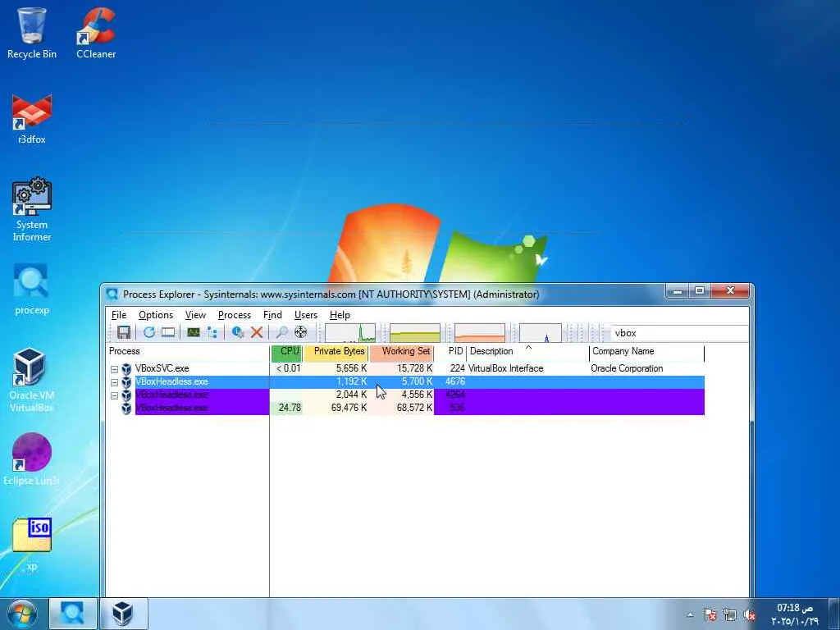Open the Windows Start button
The height and width of the screenshot is (630, 840).
click(22, 614)
